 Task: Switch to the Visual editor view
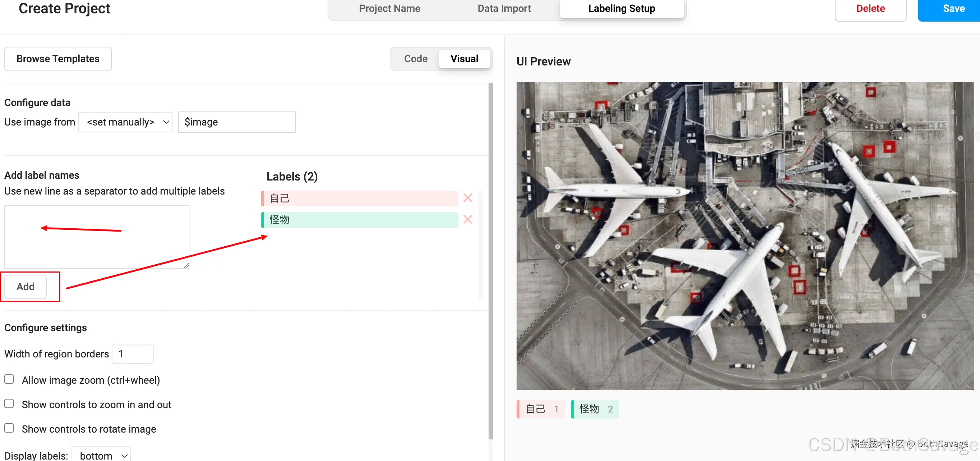click(x=464, y=59)
